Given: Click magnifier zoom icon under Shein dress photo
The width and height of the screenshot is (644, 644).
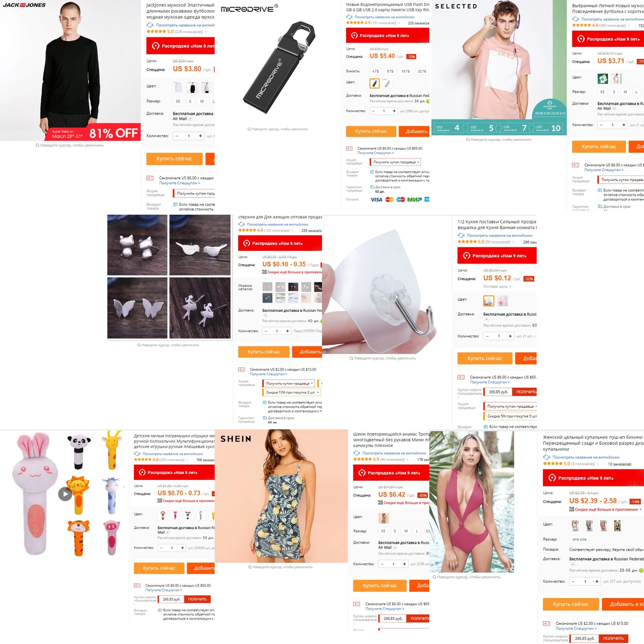Looking at the screenshot, I should click(250, 567).
